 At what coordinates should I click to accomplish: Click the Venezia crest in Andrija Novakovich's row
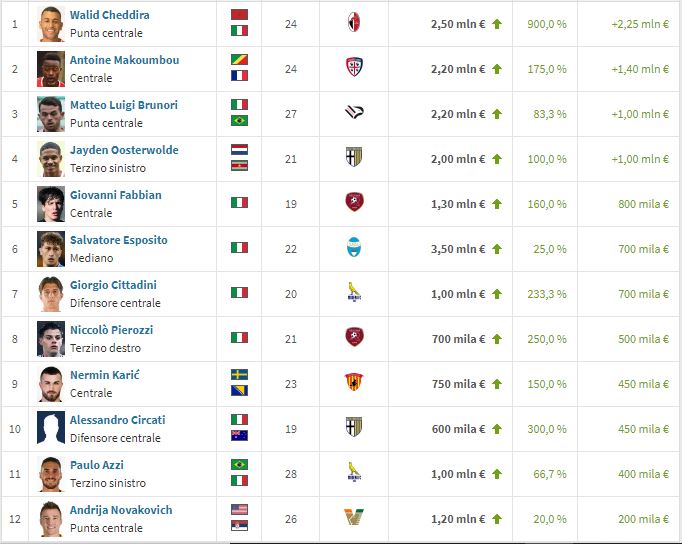[x=353, y=518]
